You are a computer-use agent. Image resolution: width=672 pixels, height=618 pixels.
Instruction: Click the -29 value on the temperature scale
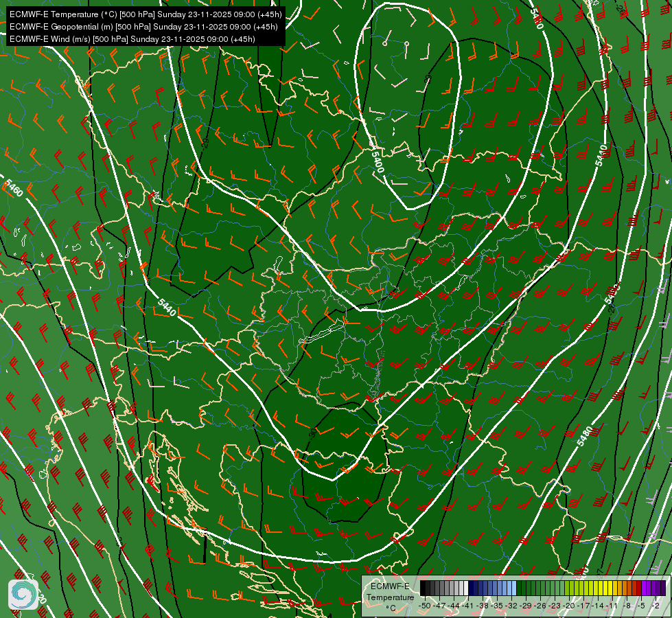pos(525,606)
